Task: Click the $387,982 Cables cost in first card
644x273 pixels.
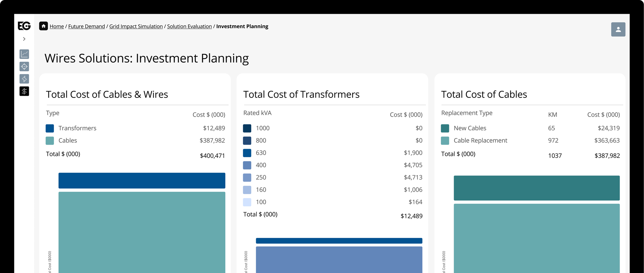Action: coord(212,140)
